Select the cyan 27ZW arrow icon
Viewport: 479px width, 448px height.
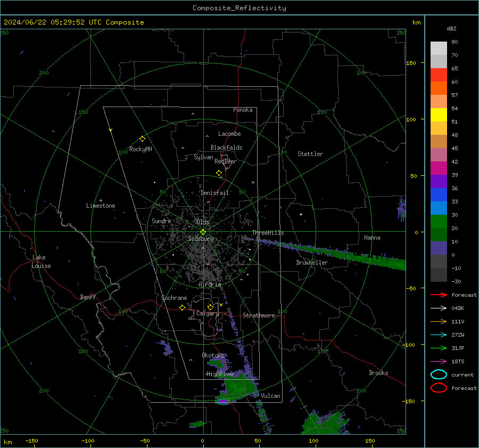click(439, 335)
